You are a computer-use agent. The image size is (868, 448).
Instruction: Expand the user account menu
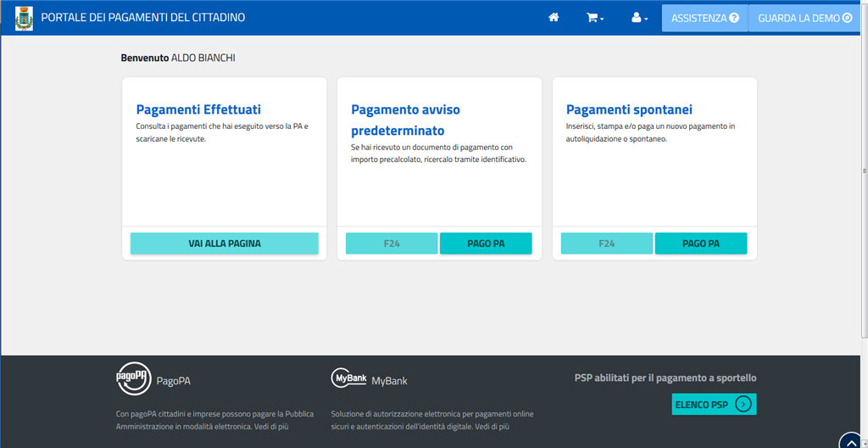pyautogui.click(x=639, y=18)
